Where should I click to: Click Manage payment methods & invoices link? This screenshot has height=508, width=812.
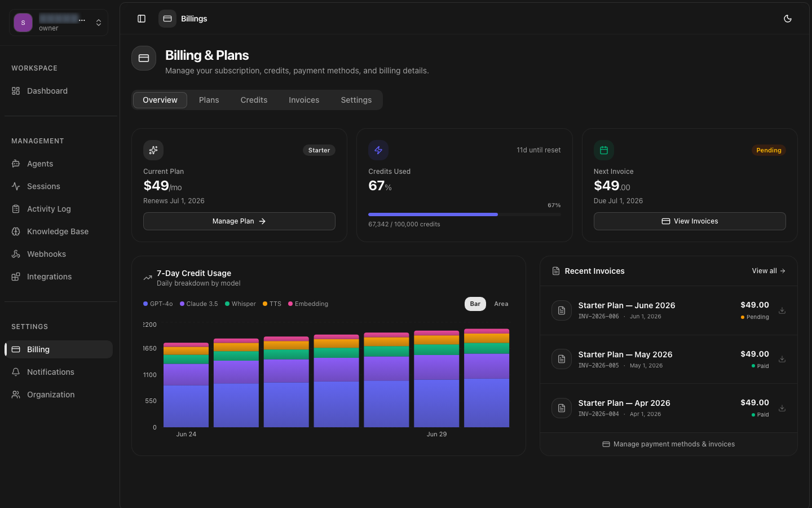669,444
